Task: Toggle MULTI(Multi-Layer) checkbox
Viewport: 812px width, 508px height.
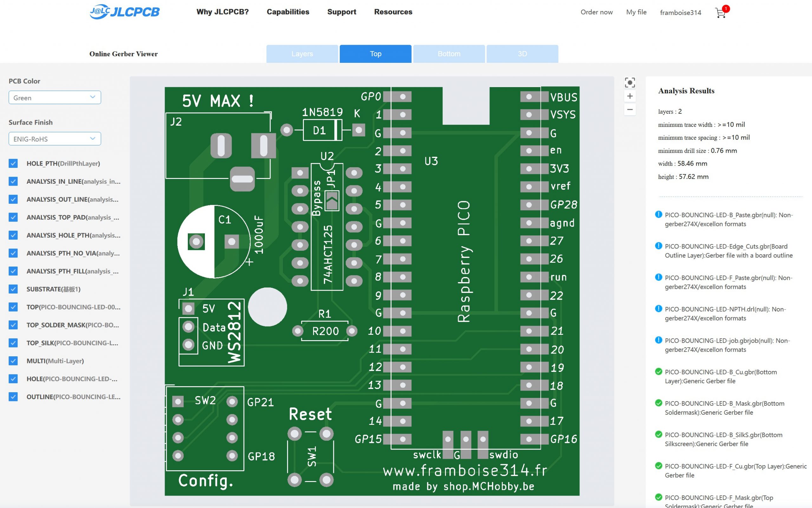Action: 13,361
